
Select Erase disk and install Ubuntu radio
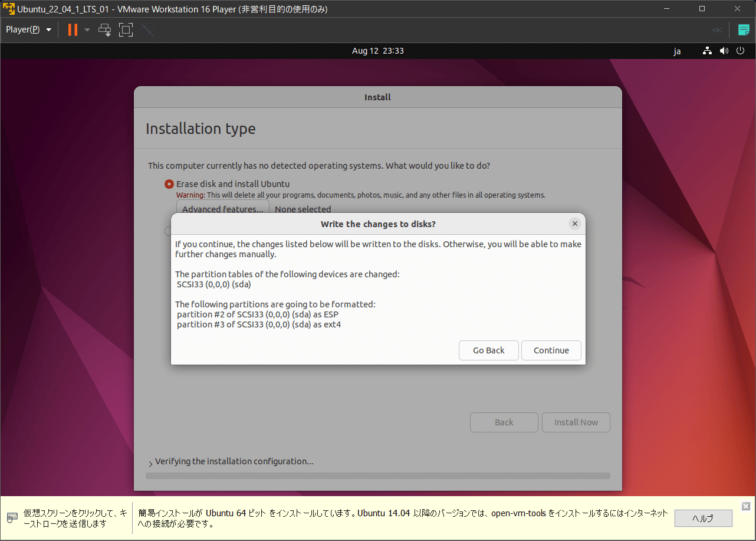click(x=169, y=184)
